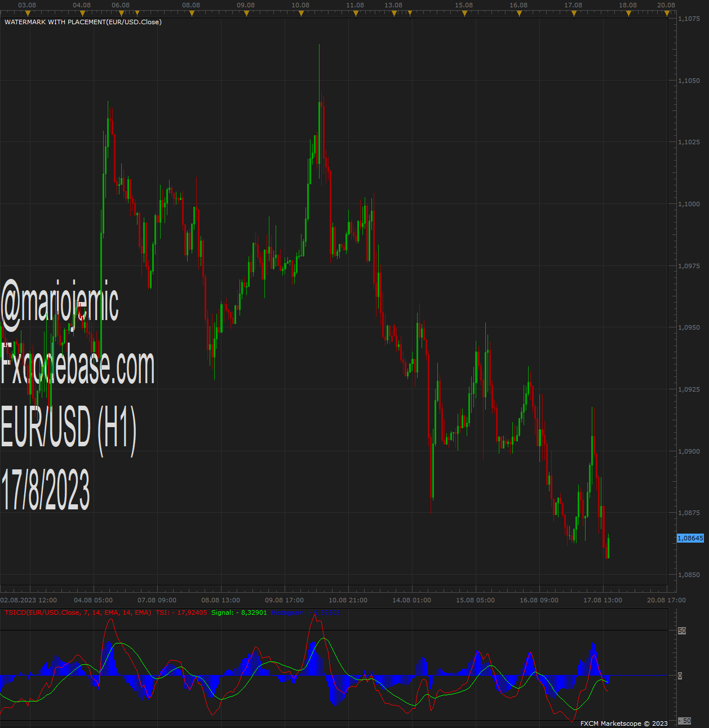Screen dimensions: 709x728
Task: Click the 1,0900 price axis label
Action: 689,451
